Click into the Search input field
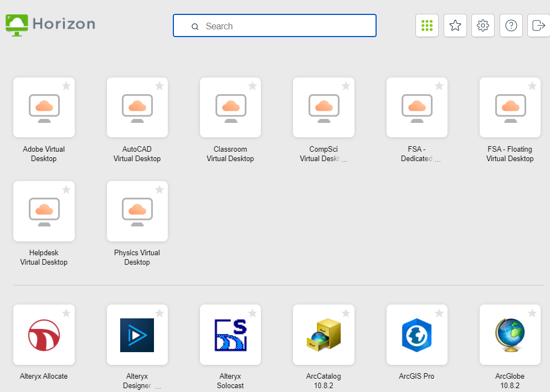 tap(275, 25)
